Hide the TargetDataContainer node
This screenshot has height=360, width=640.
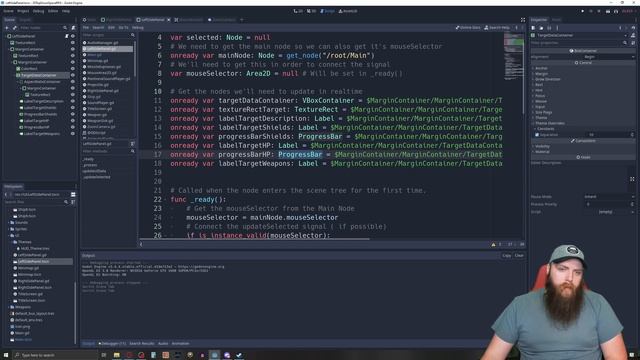73,75
